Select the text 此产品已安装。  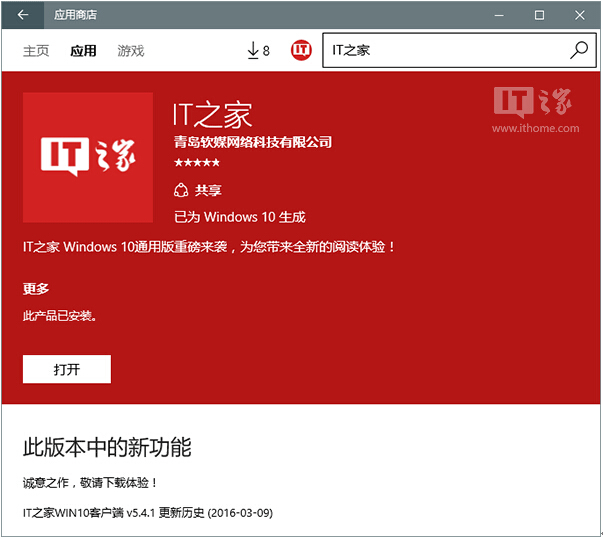(60, 316)
